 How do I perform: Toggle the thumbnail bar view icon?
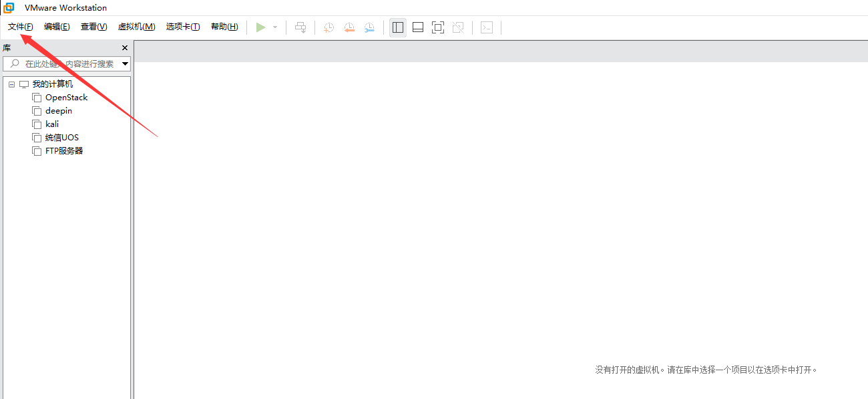click(x=418, y=27)
